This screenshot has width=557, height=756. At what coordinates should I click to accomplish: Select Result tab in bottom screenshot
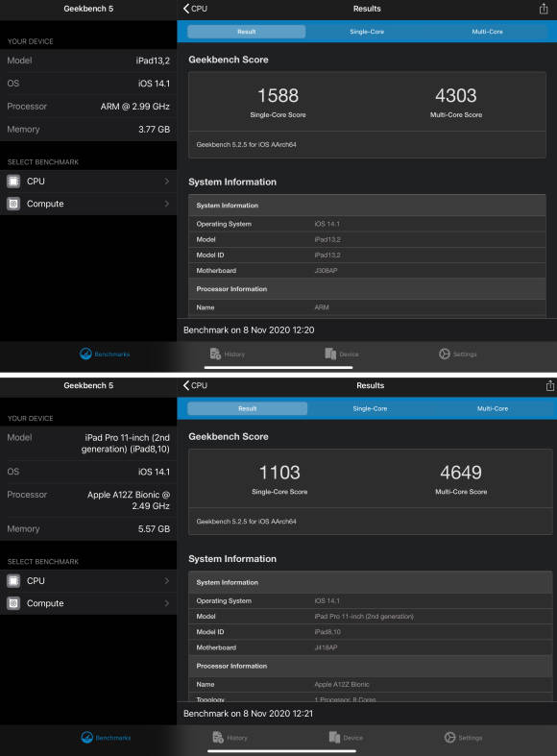point(247,409)
